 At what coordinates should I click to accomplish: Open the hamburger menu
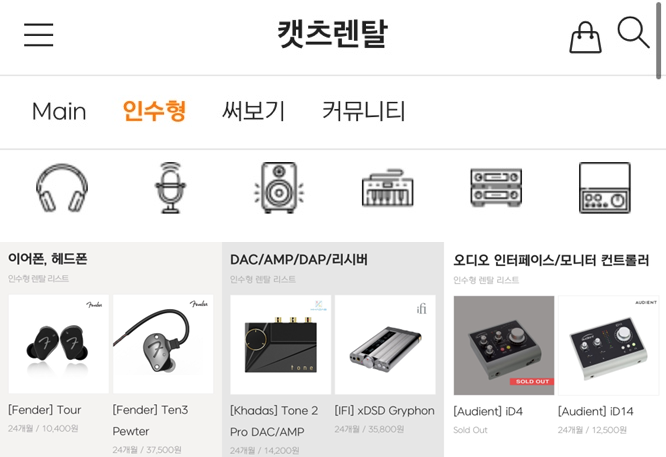pyautogui.click(x=39, y=34)
